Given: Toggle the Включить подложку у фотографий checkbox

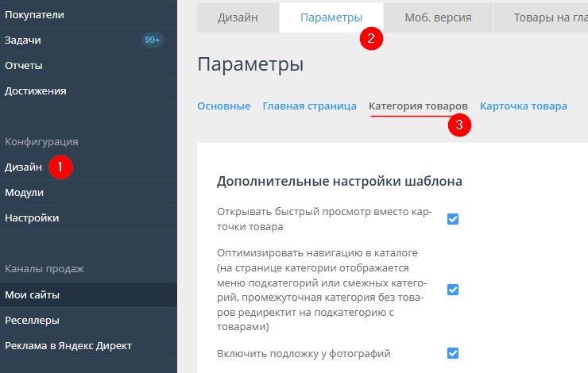Looking at the screenshot, I should [453, 353].
